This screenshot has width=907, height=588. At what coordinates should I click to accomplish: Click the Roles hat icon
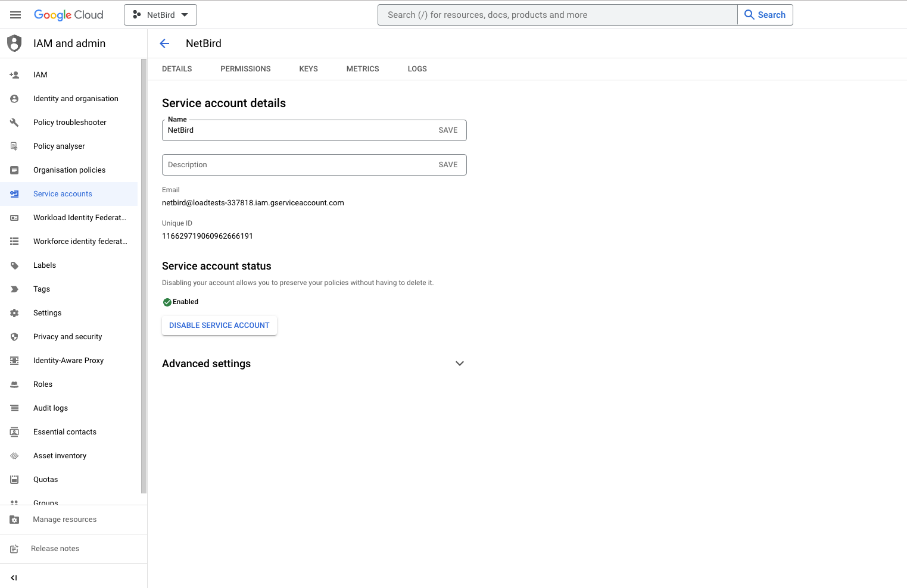click(x=14, y=384)
